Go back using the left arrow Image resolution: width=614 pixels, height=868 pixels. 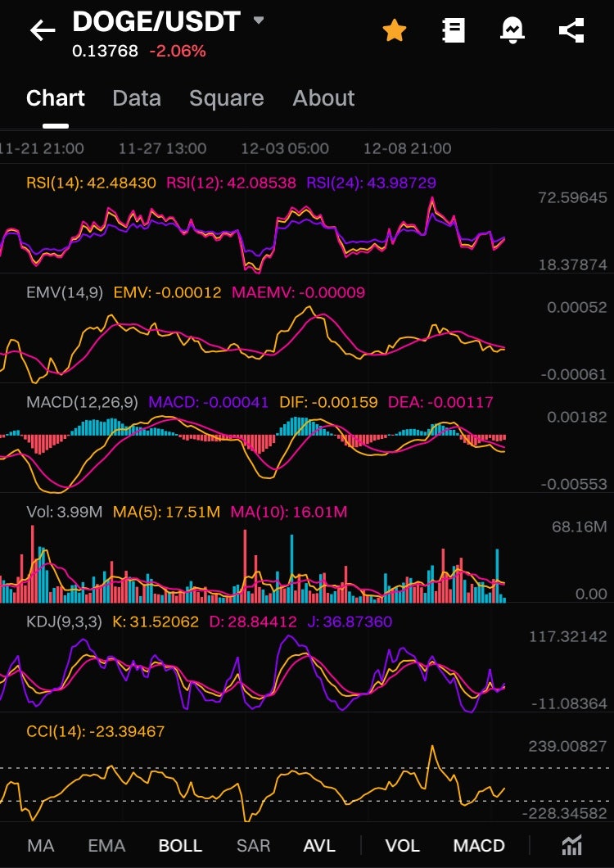click(x=43, y=30)
